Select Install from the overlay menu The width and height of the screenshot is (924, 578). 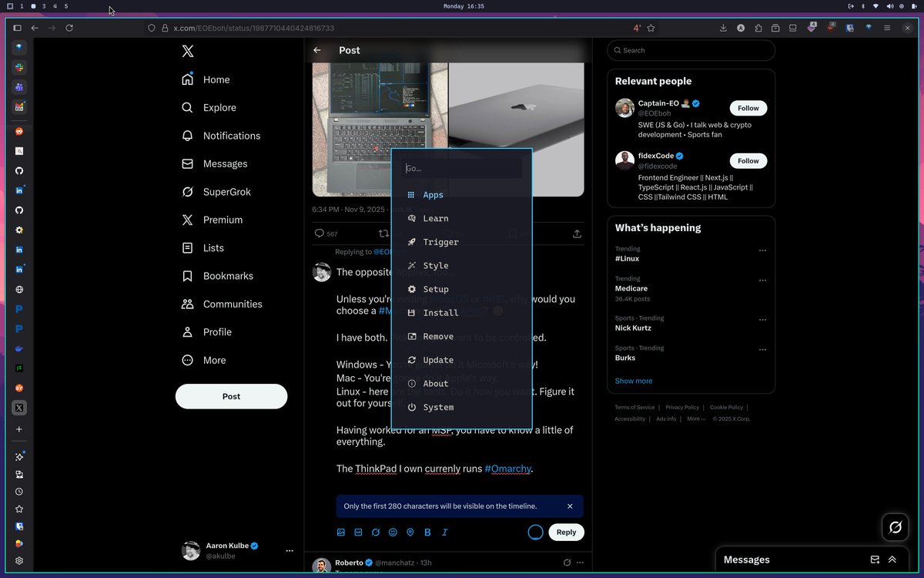point(442,313)
